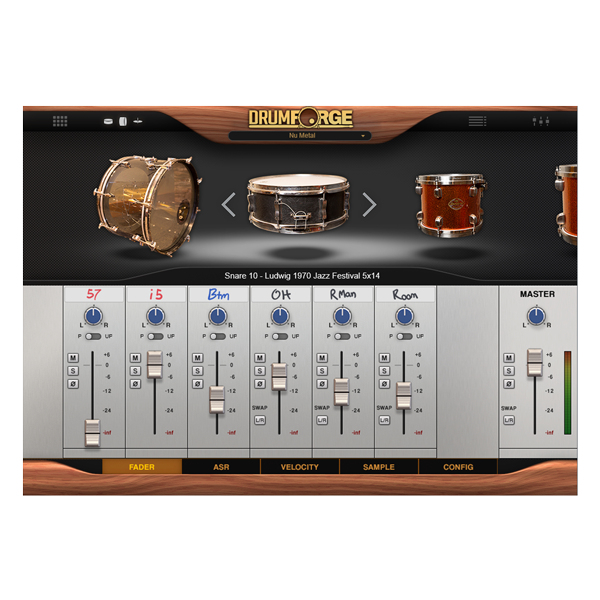Invert phase on the Master channel
This screenshot has height=600, width=600.
tap(509, 384)
